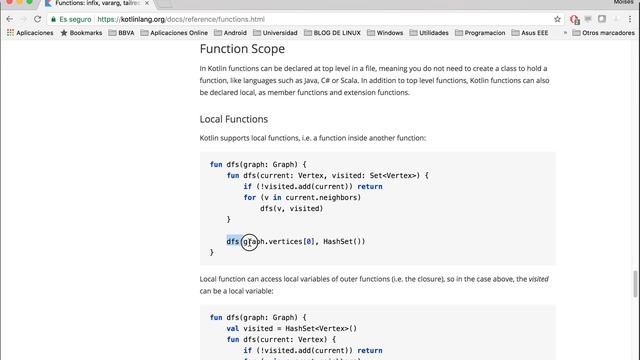
Task: Click the page vertical scrollbar thumb
Action: coord(635,284)
